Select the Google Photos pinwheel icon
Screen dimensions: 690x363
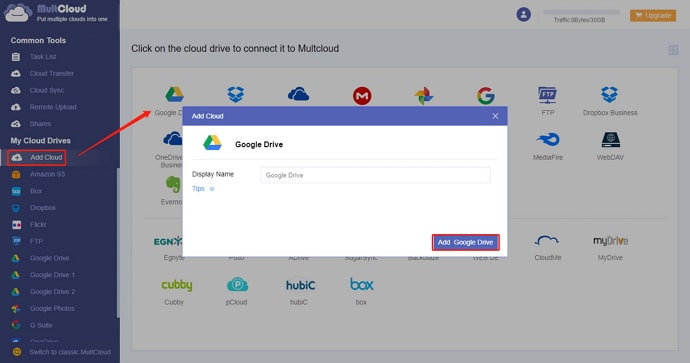pos(423,95)
